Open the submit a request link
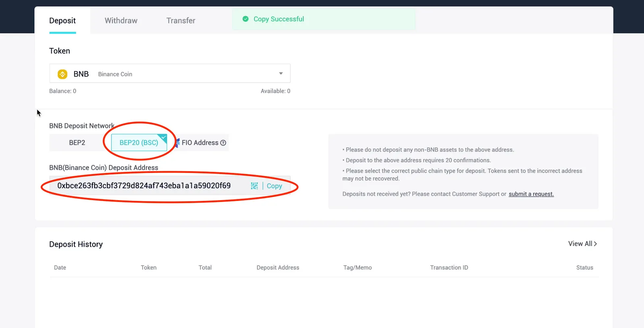This screenshot has height=328, width=644. (x=531, y=194)
